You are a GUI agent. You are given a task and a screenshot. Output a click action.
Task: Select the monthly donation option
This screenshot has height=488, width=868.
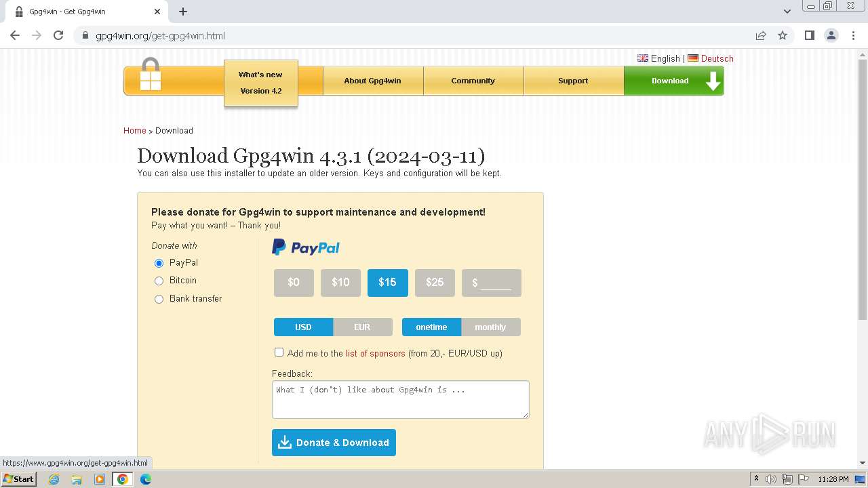click(491, 327)
